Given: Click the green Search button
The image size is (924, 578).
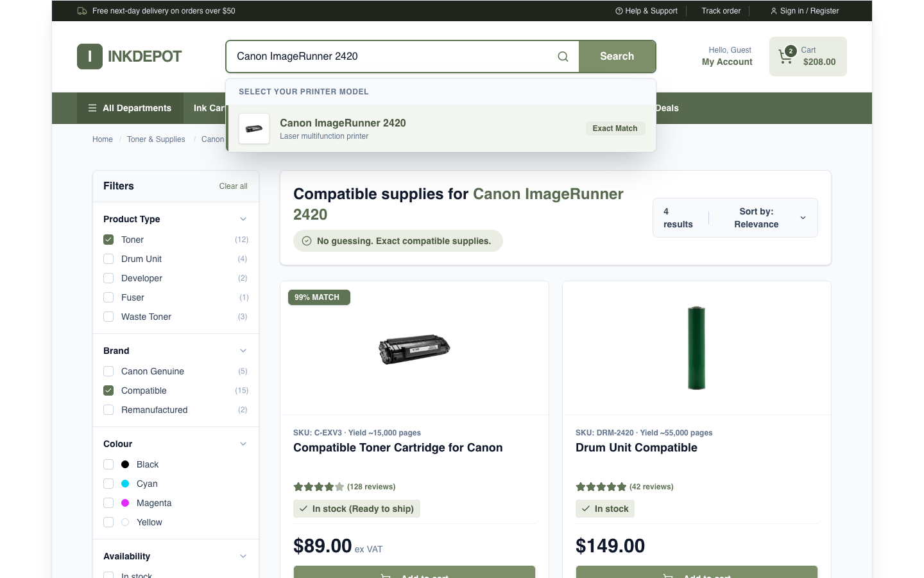Looking at the screenshot, I should pyautogui.click(x=617, y=57).
